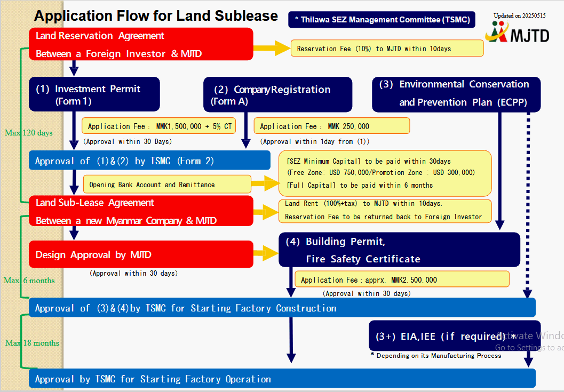Click the Approval of (1)&(2) by TSMC bar

[x=149, y=161]
